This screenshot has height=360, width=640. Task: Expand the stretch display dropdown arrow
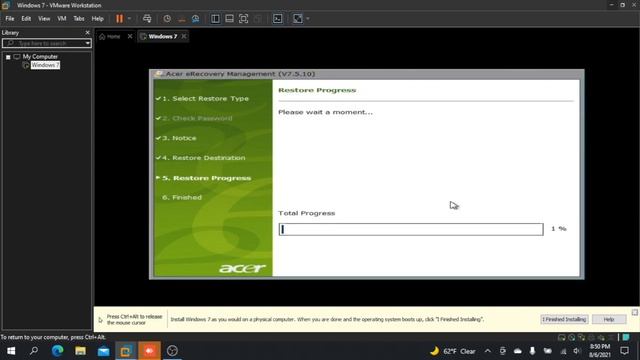pos(308,18)
